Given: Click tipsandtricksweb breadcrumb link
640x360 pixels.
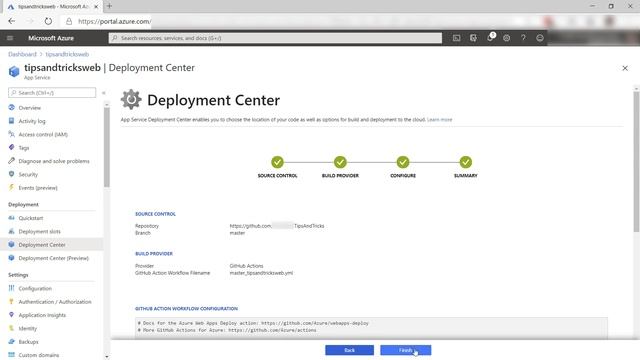Looking at the screenshot, I should click(67, 54).
